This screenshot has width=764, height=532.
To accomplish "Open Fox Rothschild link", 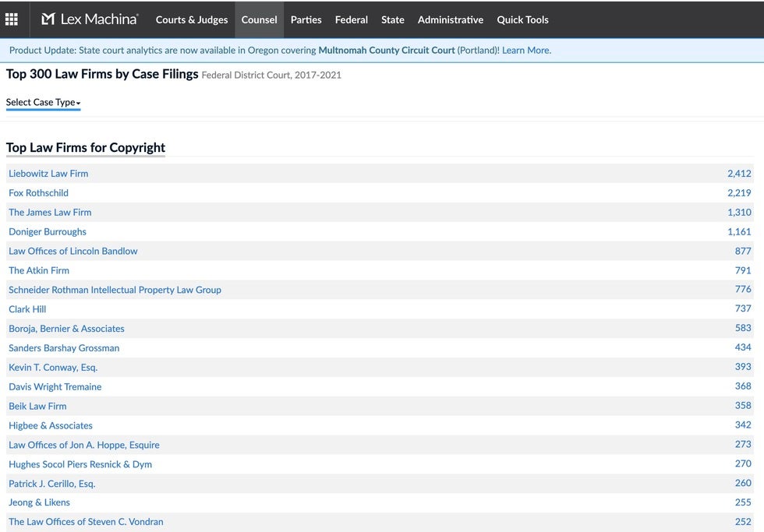I will (x=38, y=192).
